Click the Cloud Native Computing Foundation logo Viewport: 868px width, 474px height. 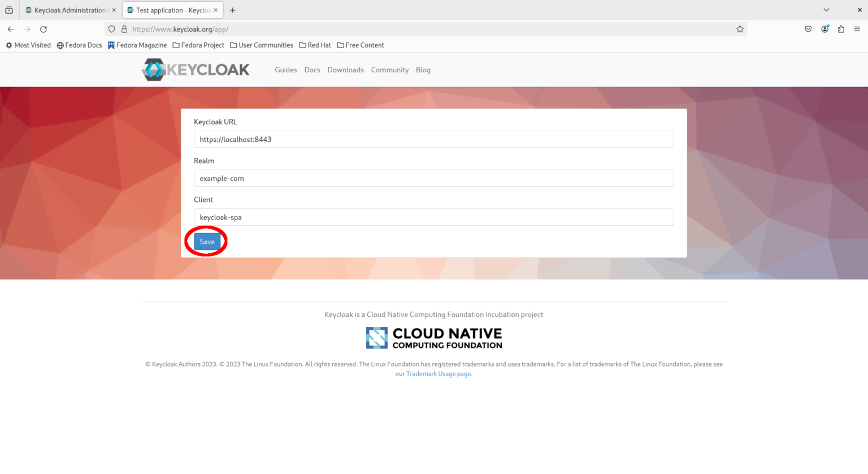(434, 337)
